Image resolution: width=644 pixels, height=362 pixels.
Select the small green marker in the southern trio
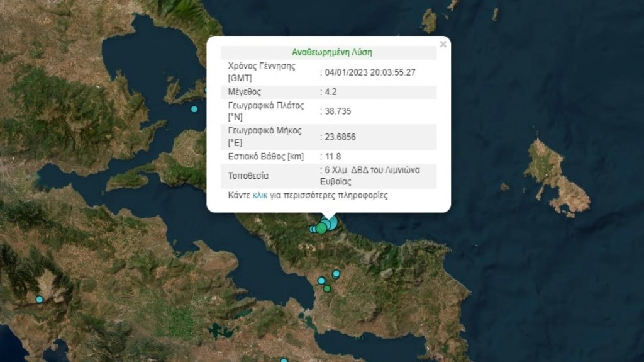coord(327,288)
